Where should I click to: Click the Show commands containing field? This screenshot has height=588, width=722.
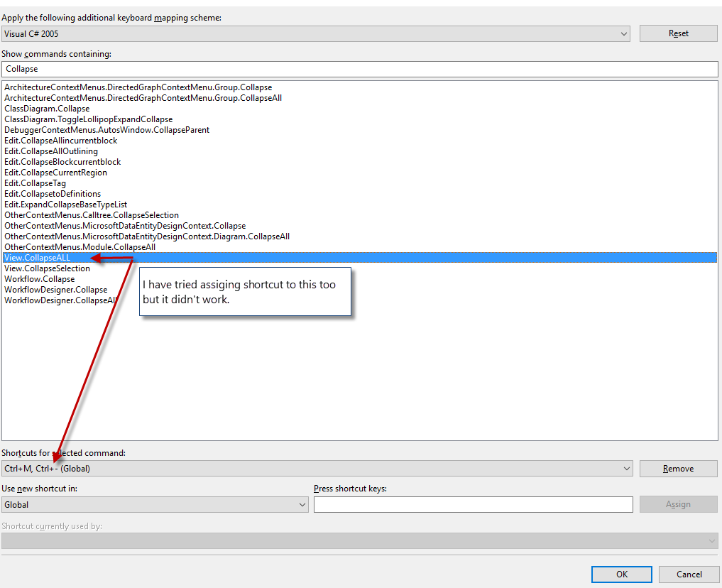coord(360,69)
